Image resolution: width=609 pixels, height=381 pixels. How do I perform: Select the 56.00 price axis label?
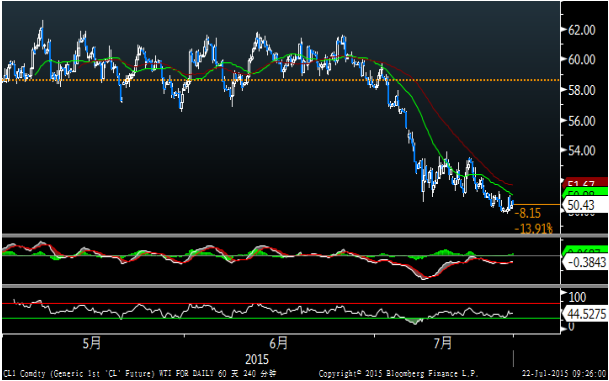(x=581, y=121)
